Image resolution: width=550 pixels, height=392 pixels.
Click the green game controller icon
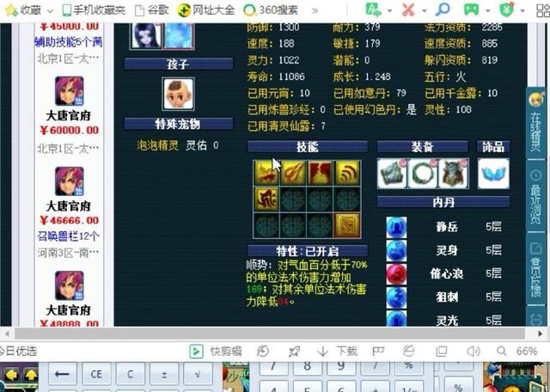click(x=471, y=9)
